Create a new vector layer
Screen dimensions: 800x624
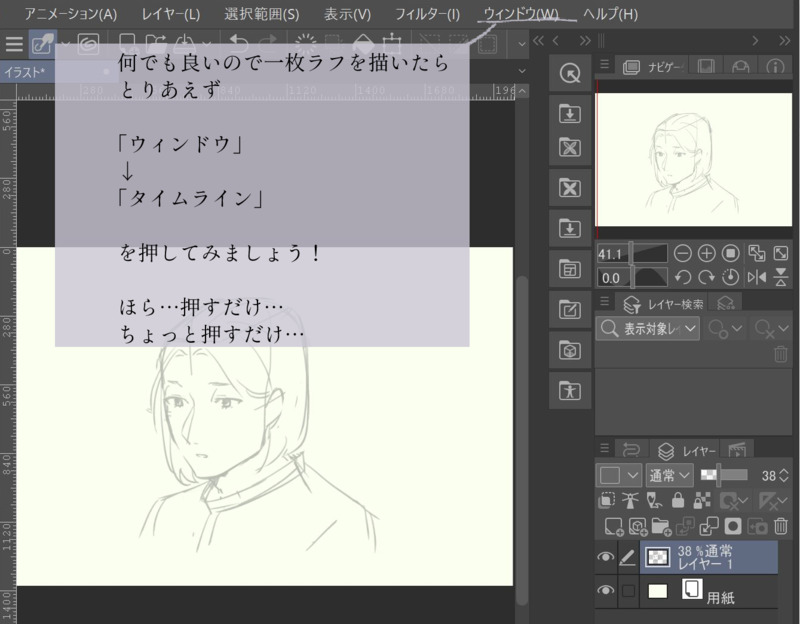pyautogui.click(x=638, y=526)
